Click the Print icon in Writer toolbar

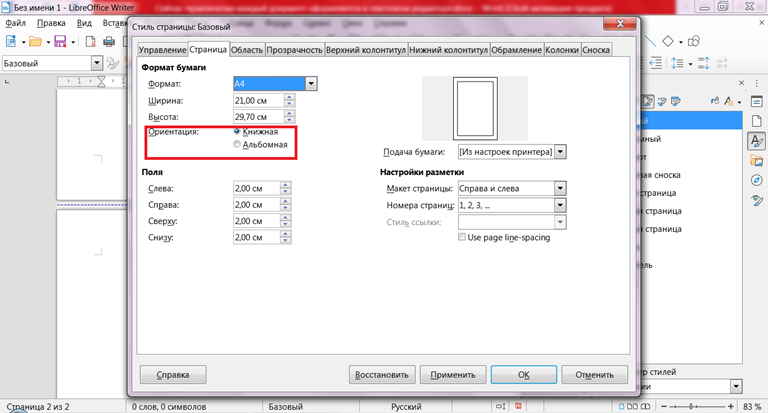pos(109,42)
